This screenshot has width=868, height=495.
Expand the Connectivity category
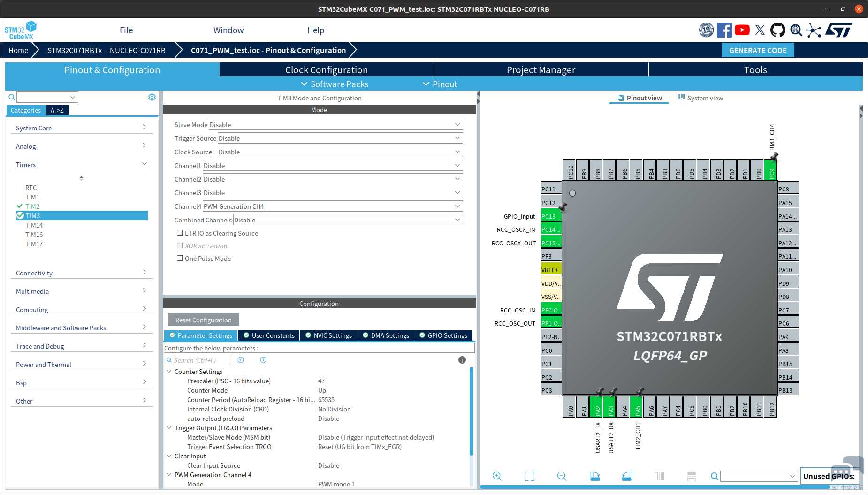[82, 273]
